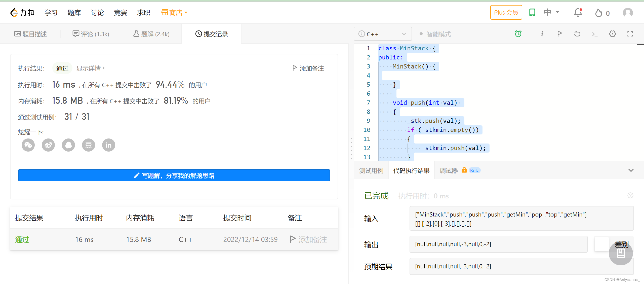Start the alarm clock timer

click(x=518, y=34)
